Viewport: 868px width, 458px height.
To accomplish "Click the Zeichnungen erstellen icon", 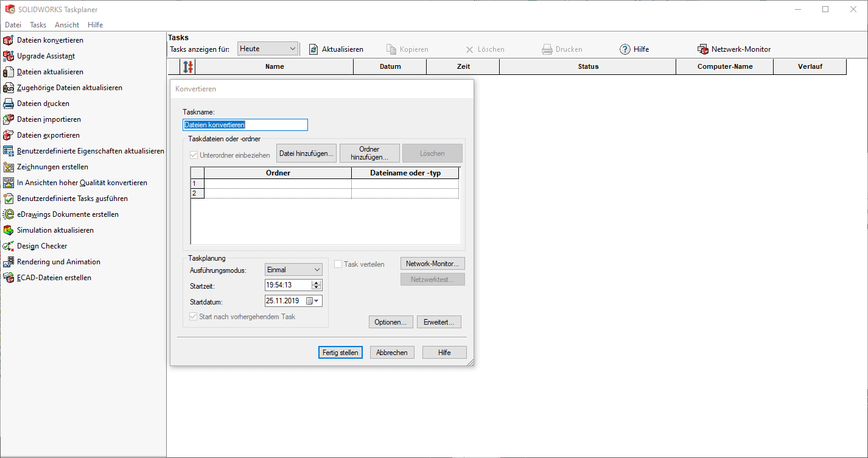I will tap(8, 167).
